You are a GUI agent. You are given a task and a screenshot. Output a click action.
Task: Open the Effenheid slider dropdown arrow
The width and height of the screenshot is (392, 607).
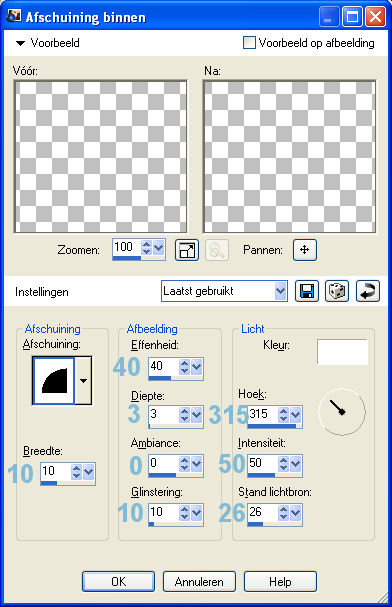point(197,367)
